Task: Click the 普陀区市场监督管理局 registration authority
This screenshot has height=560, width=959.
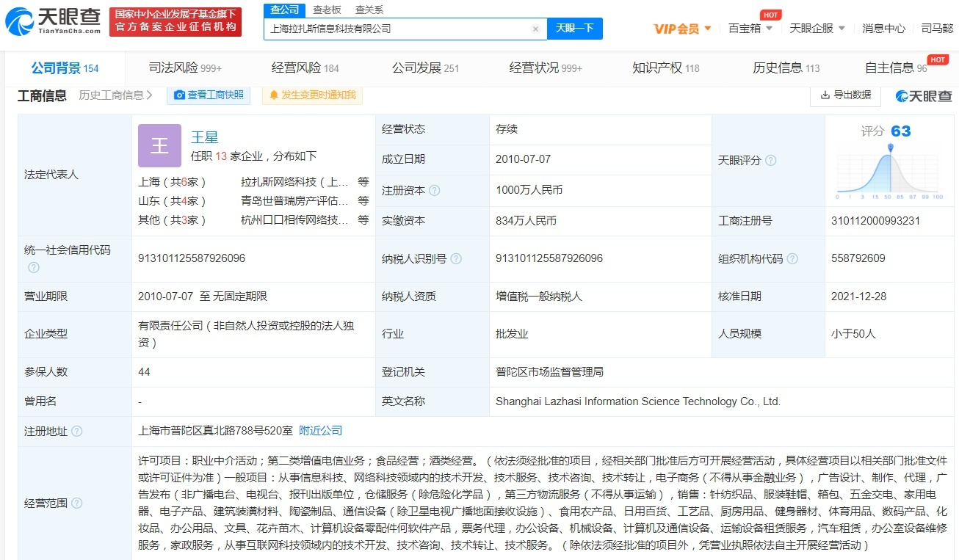Action: [549, 371]
